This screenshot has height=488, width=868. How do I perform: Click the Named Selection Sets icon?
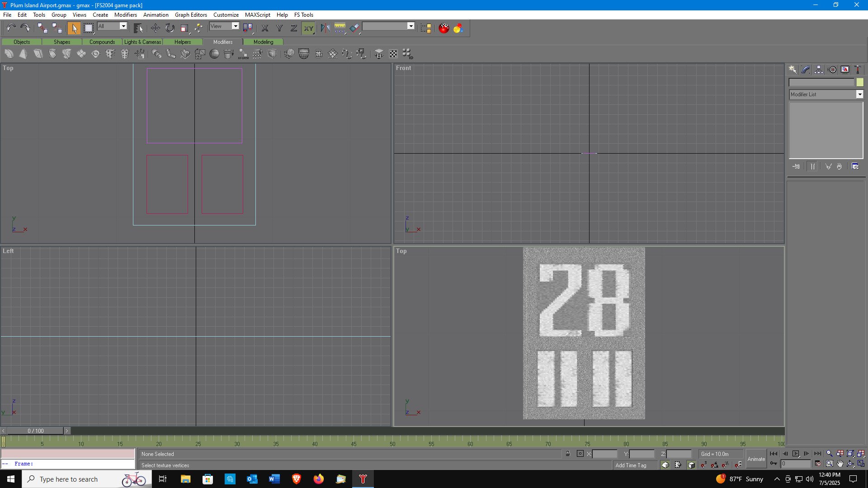(x=426, y=28)
